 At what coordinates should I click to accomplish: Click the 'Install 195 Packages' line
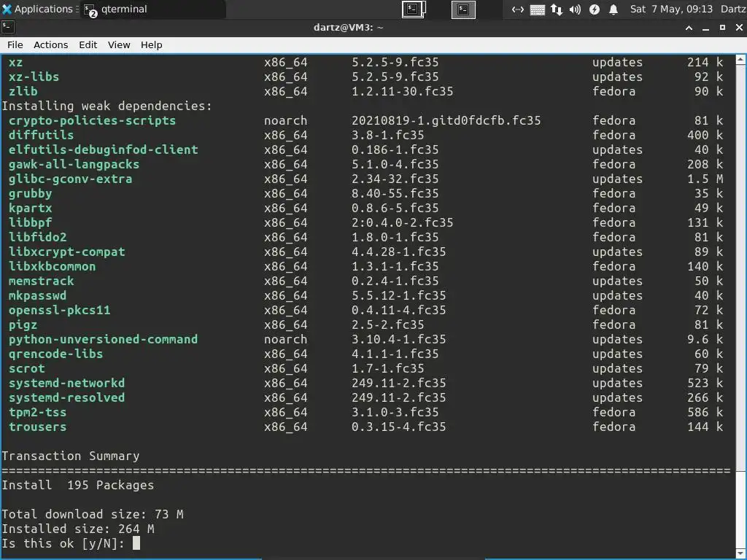click(77, 485)
